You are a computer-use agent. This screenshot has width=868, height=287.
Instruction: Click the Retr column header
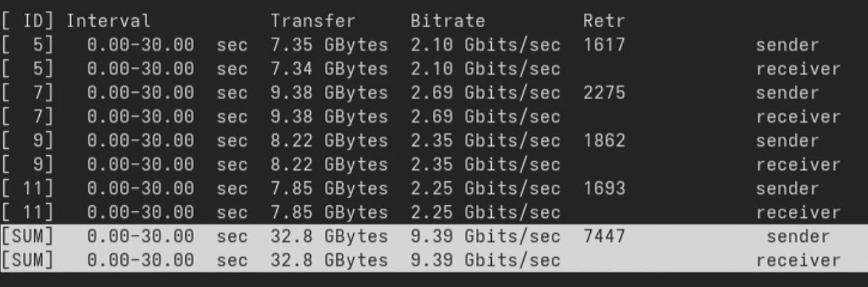point(604,21)
